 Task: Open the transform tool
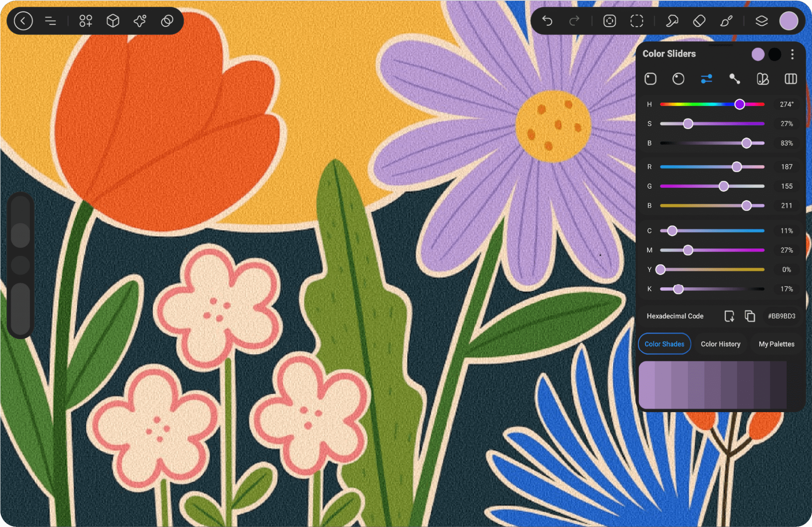(609, 21)
